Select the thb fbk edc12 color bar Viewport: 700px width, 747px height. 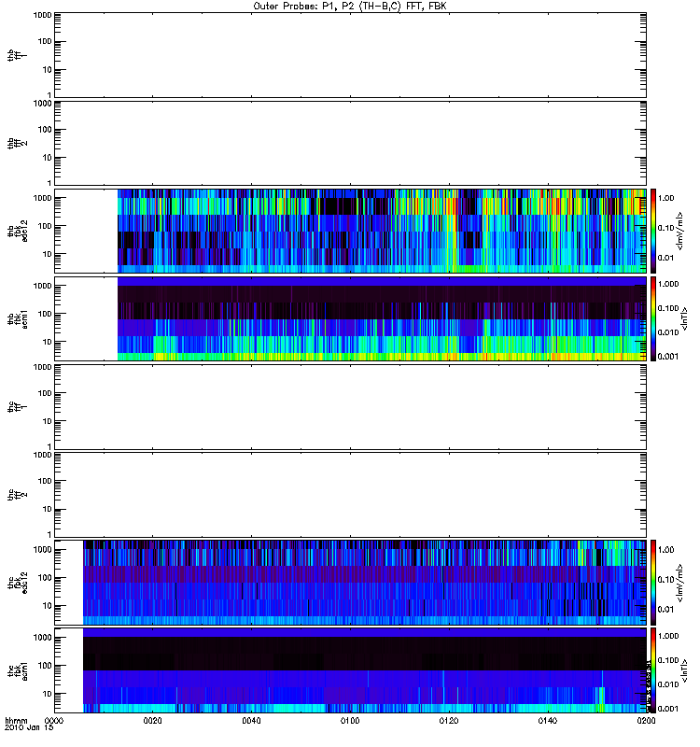(653, 231)
